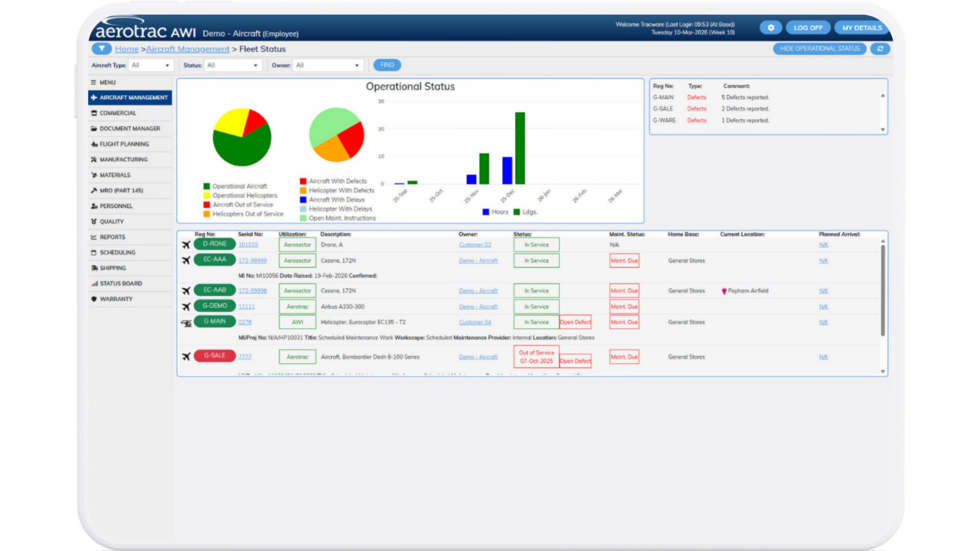980x551 pixels.
Task: Open serial number link 101010
Action: [248, 245]
